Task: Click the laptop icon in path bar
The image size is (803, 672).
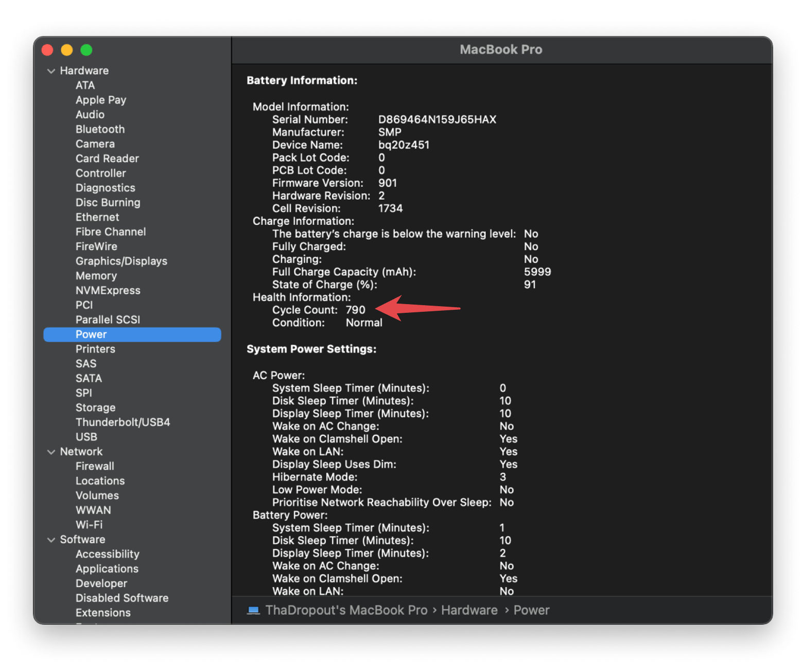Action: (253, 610)
